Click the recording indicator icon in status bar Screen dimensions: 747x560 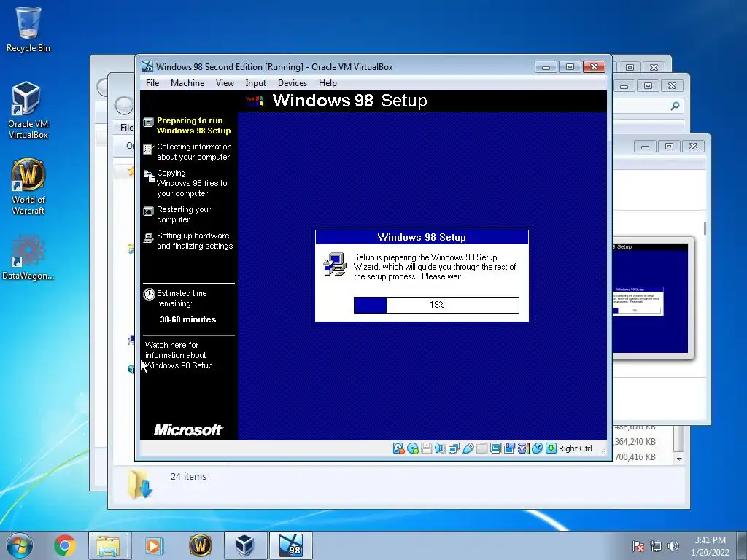pos(509,448)
